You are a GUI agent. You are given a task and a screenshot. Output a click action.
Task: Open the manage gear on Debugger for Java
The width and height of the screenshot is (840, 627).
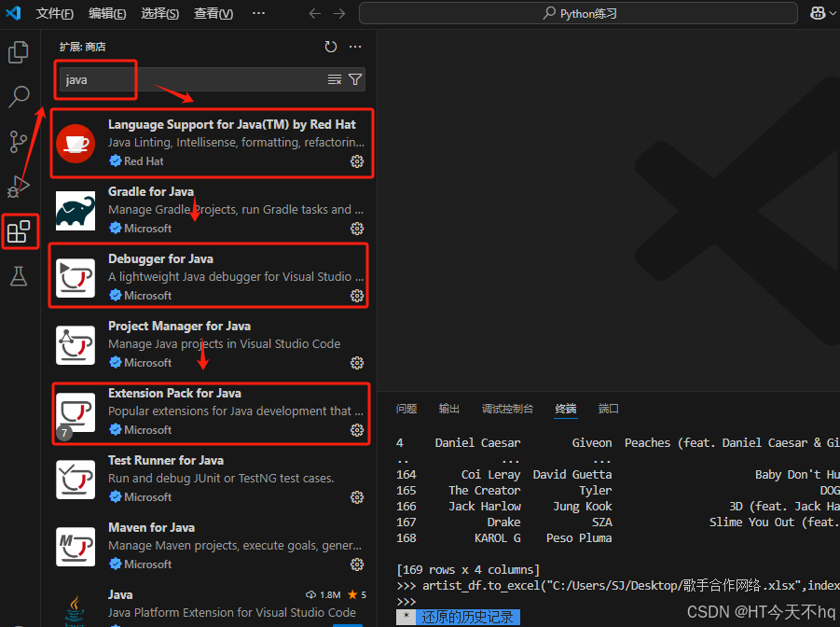[x=356, y=295]
